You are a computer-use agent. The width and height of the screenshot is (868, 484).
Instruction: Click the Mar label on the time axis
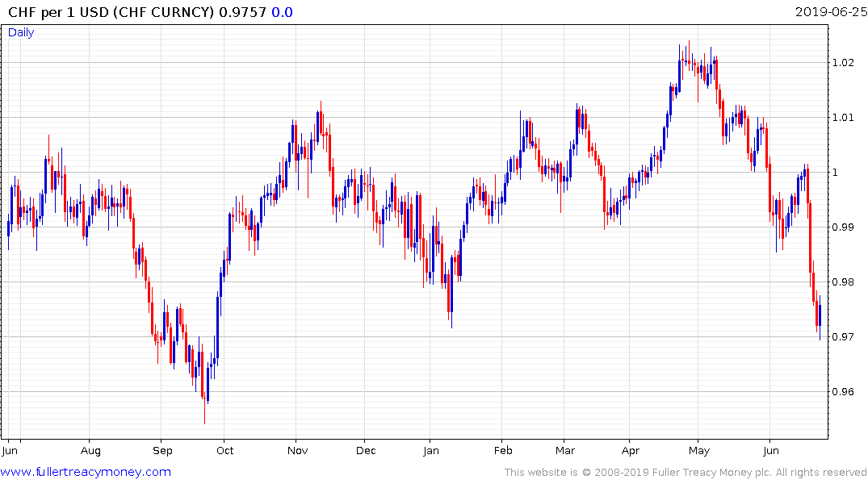pyautogui.click(x=565, y=451)
